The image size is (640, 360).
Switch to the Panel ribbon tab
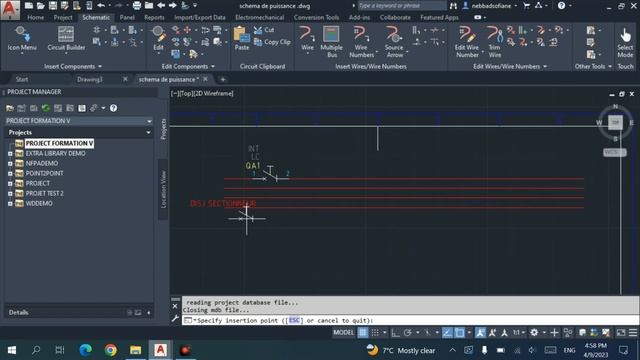point(127,18)
